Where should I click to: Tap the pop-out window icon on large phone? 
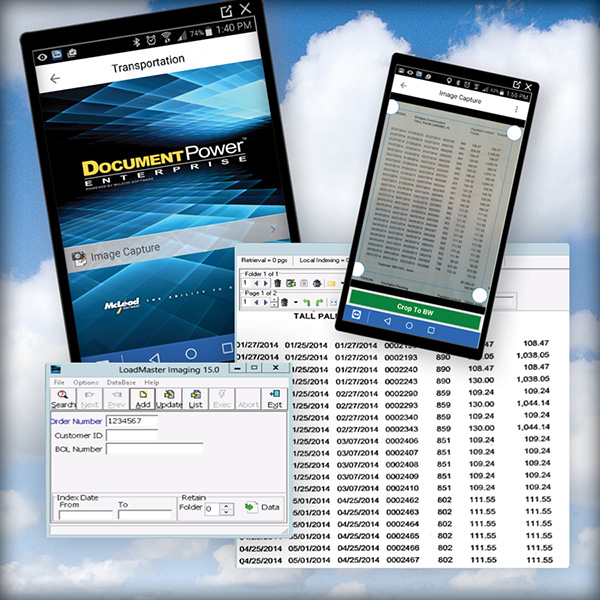pyautogui.click(x=226, y=12)
